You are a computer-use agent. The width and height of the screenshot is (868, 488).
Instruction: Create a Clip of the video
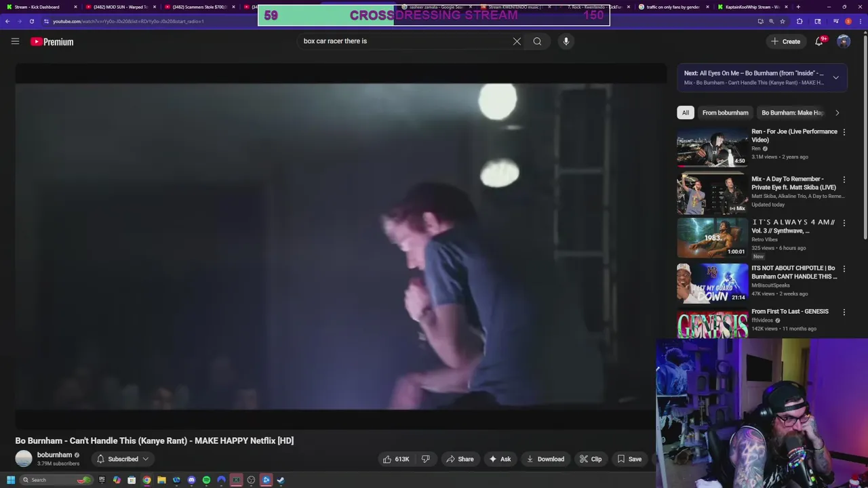coord(591,459)
